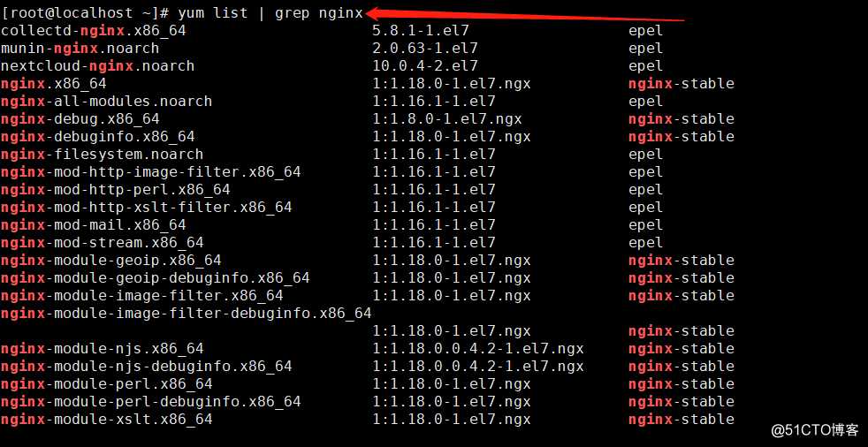The width and height of the screenshot is (868, 447).
Task: Click the red arrow annotation tip
Action: (369, 12)
